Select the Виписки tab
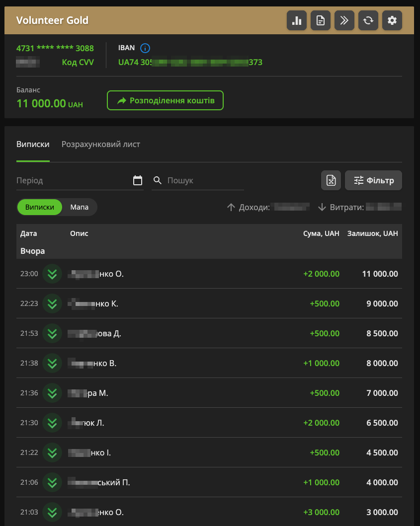 coord(33,144)
